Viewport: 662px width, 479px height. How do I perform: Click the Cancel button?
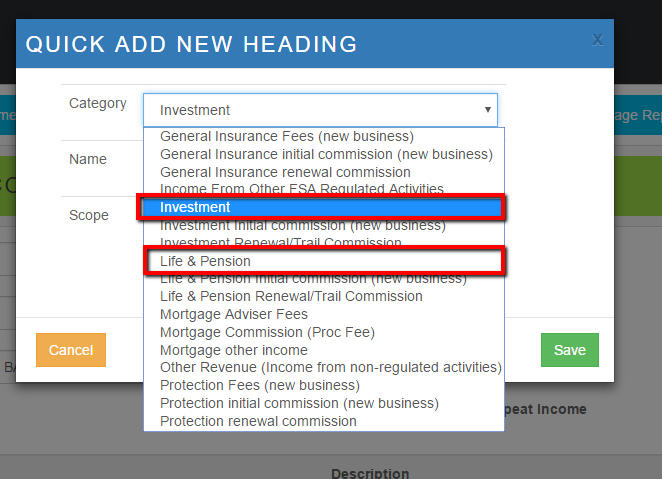71,350
